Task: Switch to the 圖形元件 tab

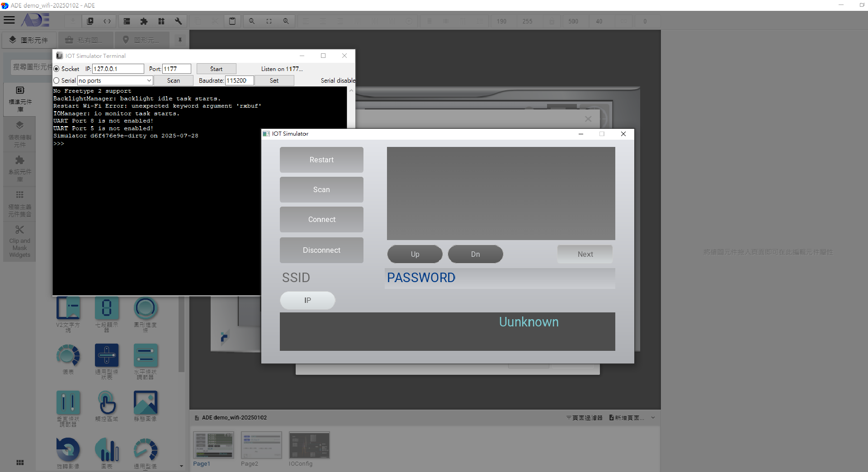Action: point(29,40)
